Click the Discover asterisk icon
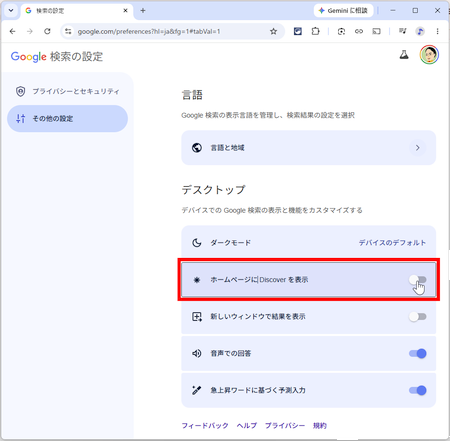 pos(197,280)
